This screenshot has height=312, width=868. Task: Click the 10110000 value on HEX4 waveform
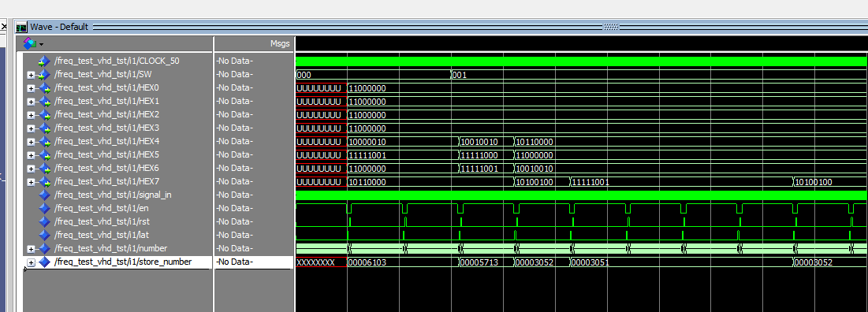click(x=535, y=142)
